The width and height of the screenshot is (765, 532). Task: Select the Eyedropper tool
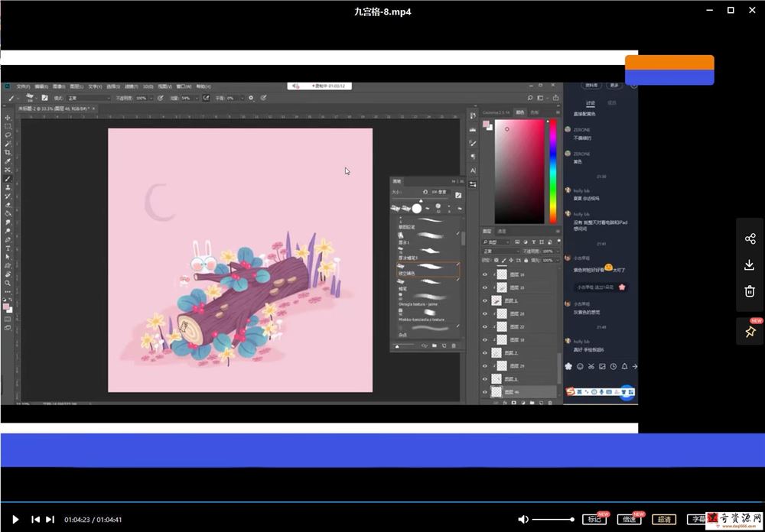[8, 161]
